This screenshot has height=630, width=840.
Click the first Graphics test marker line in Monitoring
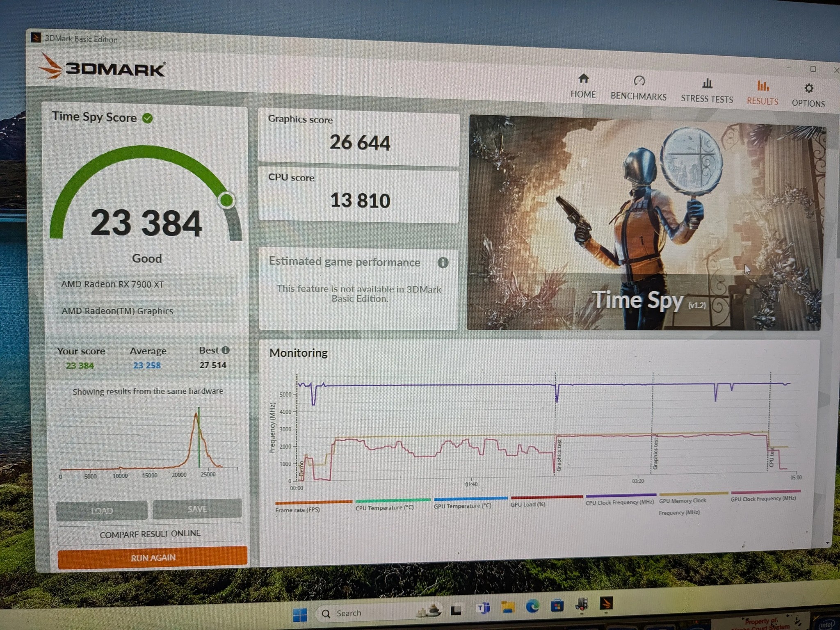pyautogui.click(x=556, y=423)
